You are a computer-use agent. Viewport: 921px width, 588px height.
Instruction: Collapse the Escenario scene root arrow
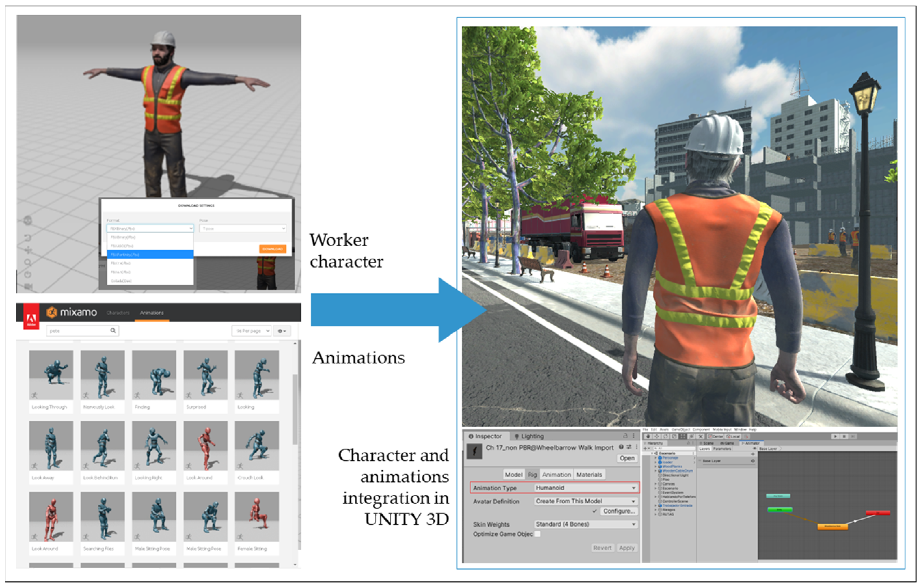pyautogui.click(x=652, y=453)
